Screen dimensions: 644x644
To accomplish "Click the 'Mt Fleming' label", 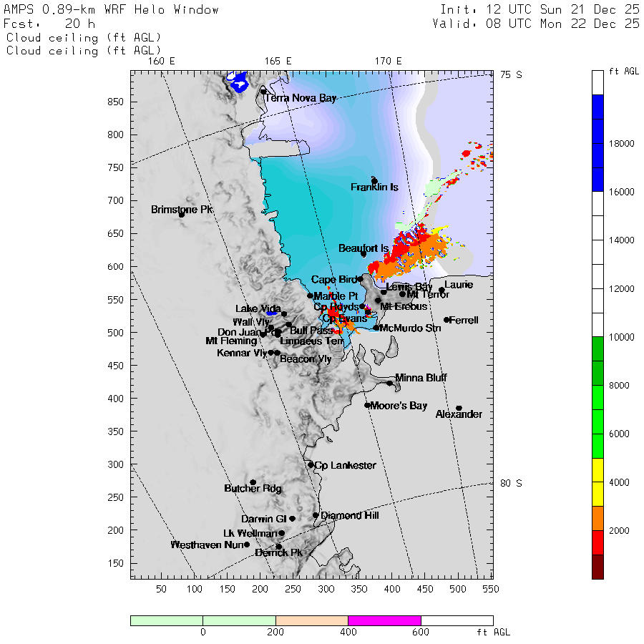I will [231, 341].
